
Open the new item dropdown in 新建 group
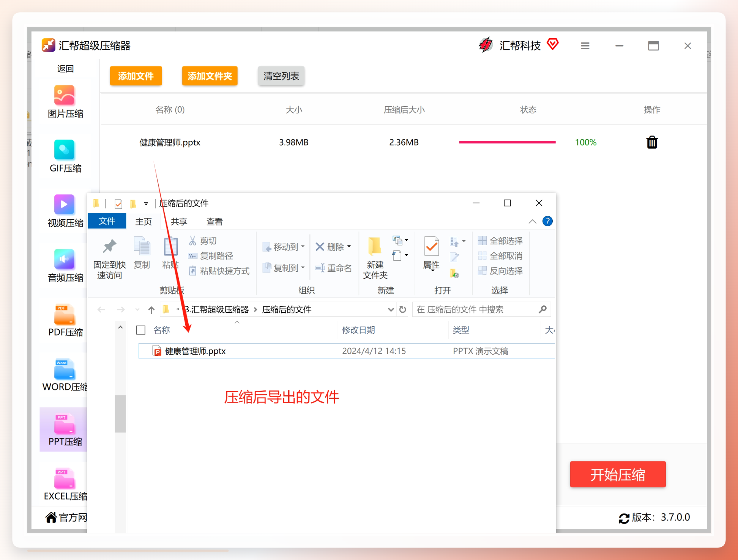tap(401, 240)
